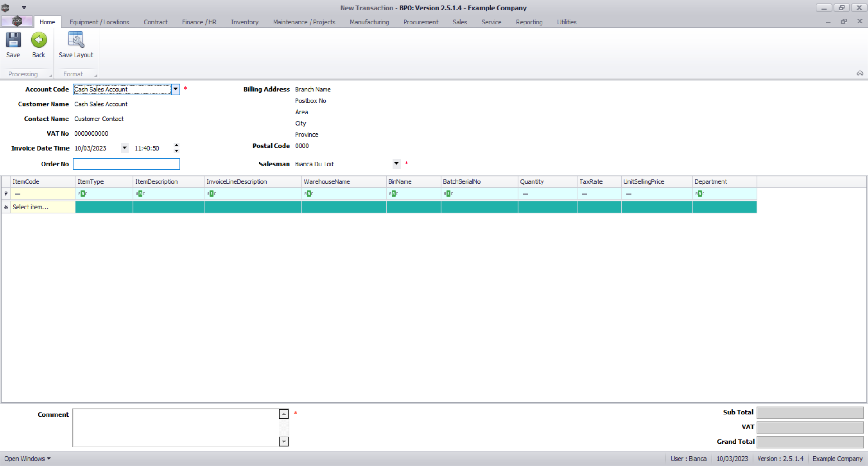Click the invoice time field 11:40:50
The height and width of the screenshot is (466, 868).
pos(153,148)
